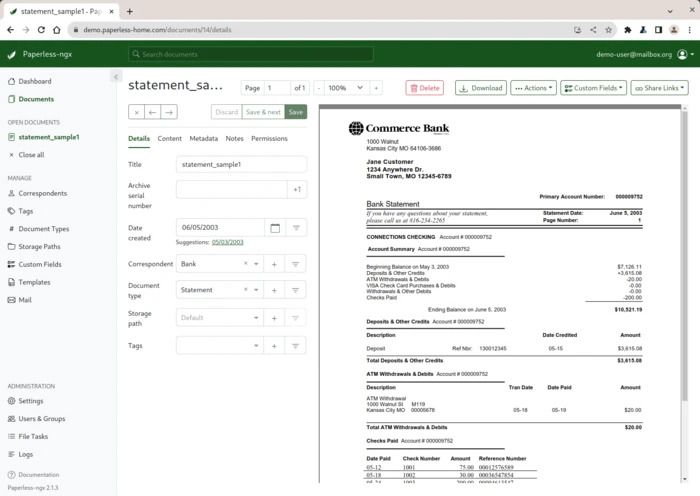Switch to the Content tab
The image size is (700, 496).
point(170,139)
